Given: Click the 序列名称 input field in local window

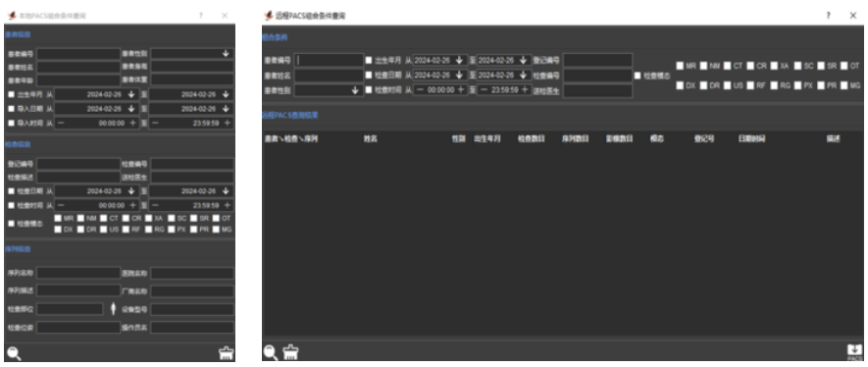Looking at the screenshot, I should (x=78, y=273).
